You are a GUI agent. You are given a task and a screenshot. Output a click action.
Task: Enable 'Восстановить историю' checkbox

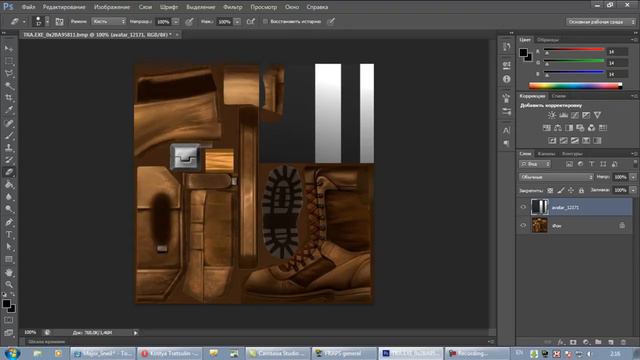click(x=265, y=22)
